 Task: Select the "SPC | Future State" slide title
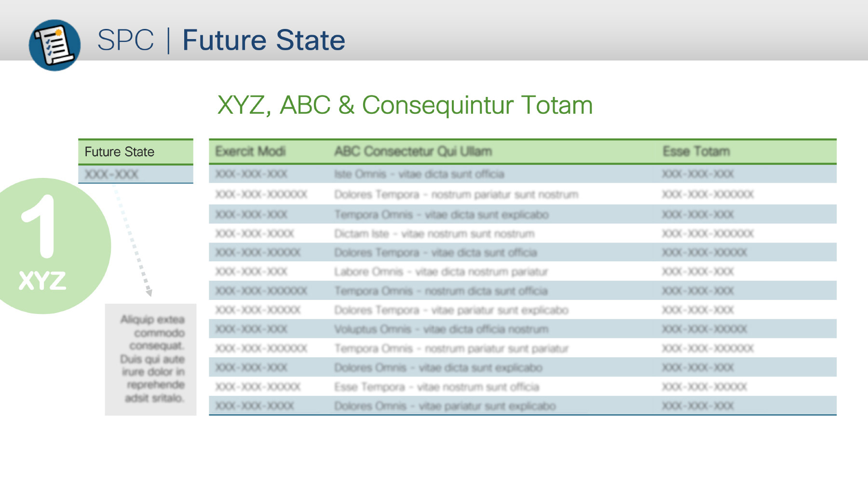coord(221,40)
